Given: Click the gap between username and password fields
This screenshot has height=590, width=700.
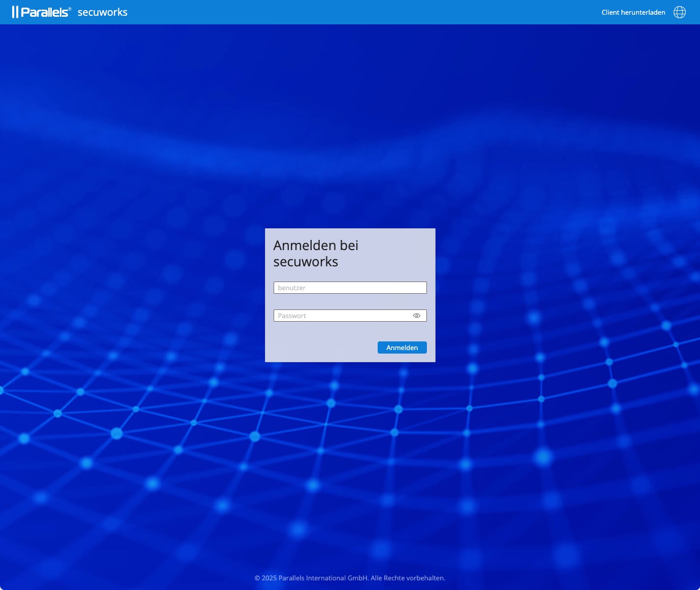Looking at the screenshot, I should coord(350,301).
